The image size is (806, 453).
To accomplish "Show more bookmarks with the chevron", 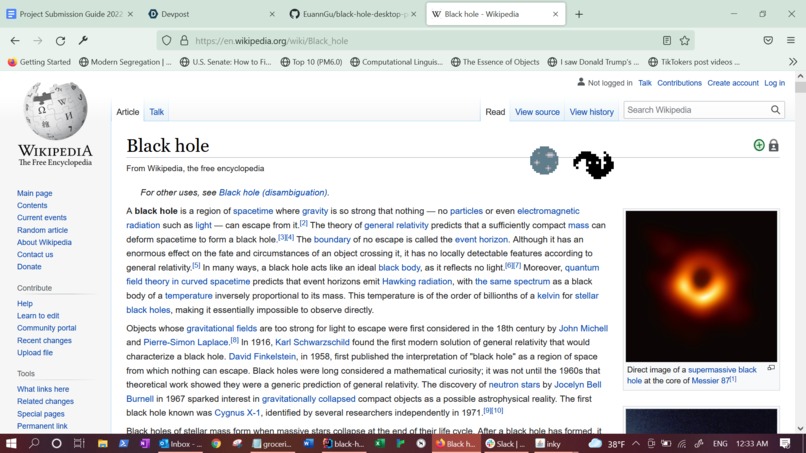I will pyautogui.click(x=793, y=62).
